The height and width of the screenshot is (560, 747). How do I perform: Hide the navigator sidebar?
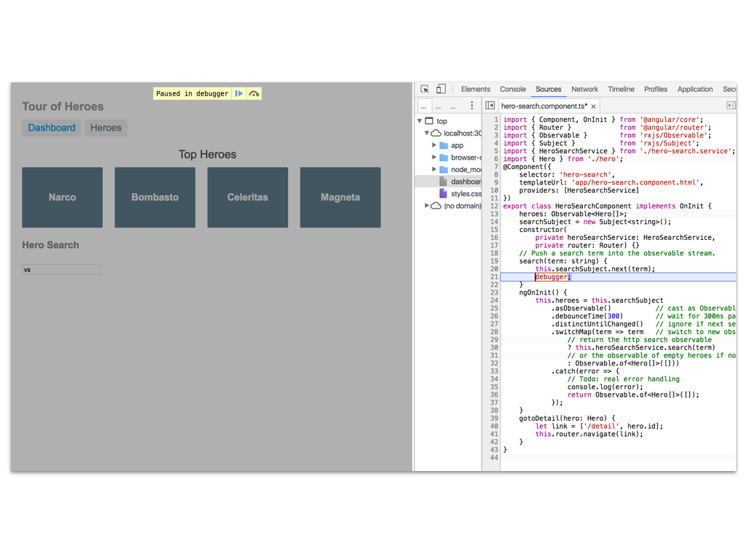click(489, 105)
